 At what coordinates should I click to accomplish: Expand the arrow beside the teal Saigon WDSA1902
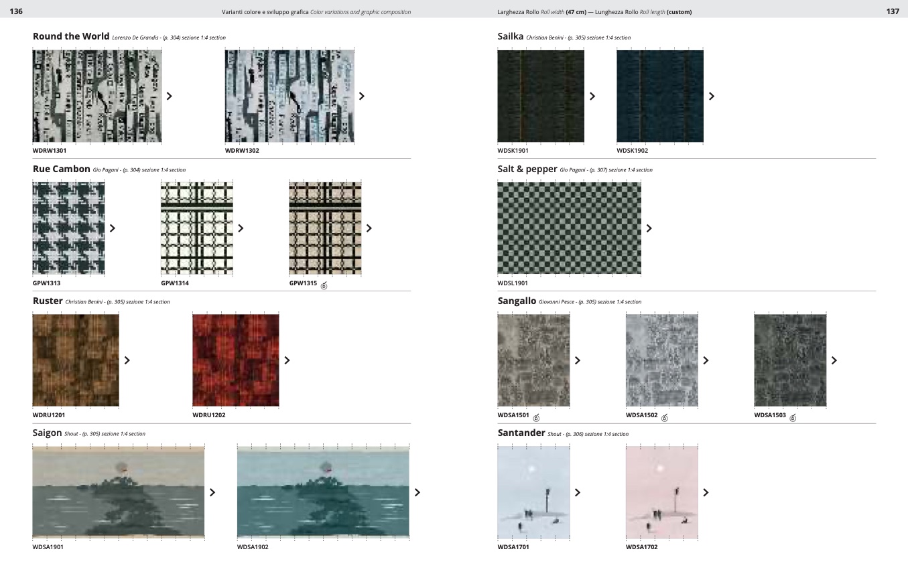pyautogui.click(x=417, y=492)
